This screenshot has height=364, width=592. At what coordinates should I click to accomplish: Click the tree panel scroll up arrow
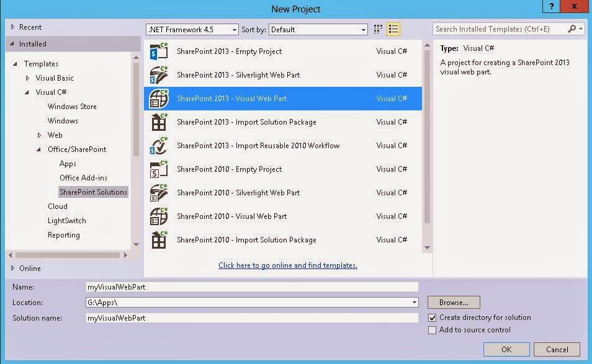click(x=136, y=57)
